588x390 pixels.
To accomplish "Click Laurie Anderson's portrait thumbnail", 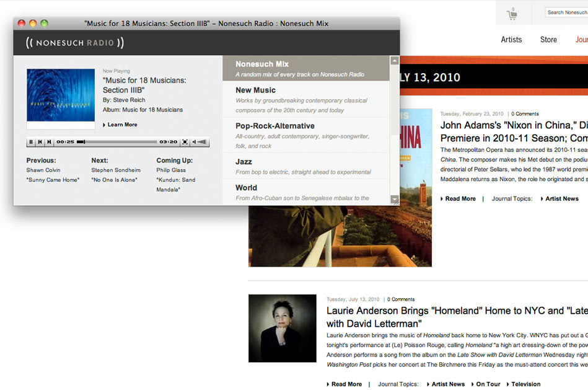I will pyautogui.click(x=283, y=329).
